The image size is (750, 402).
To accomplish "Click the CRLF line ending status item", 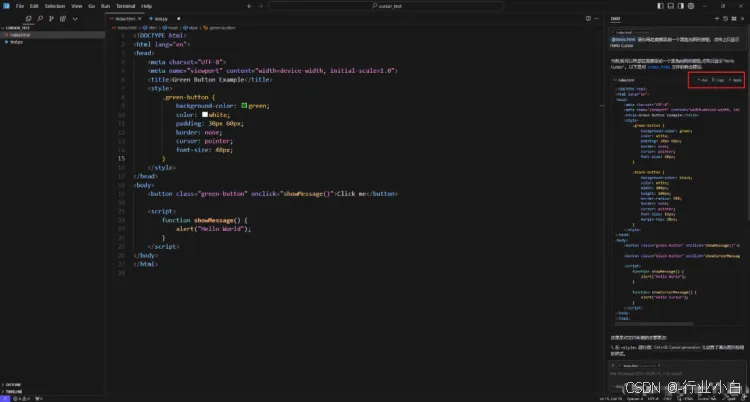I will point(668,398).
